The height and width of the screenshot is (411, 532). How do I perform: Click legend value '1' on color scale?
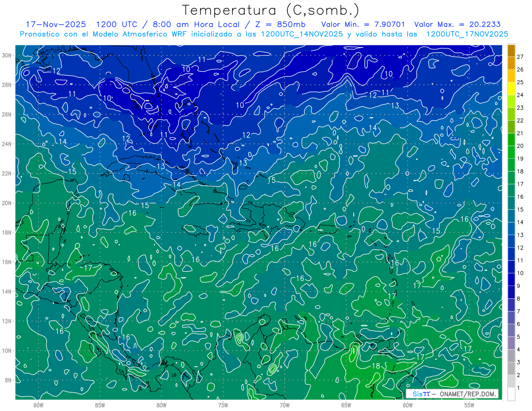pos(519,388)
